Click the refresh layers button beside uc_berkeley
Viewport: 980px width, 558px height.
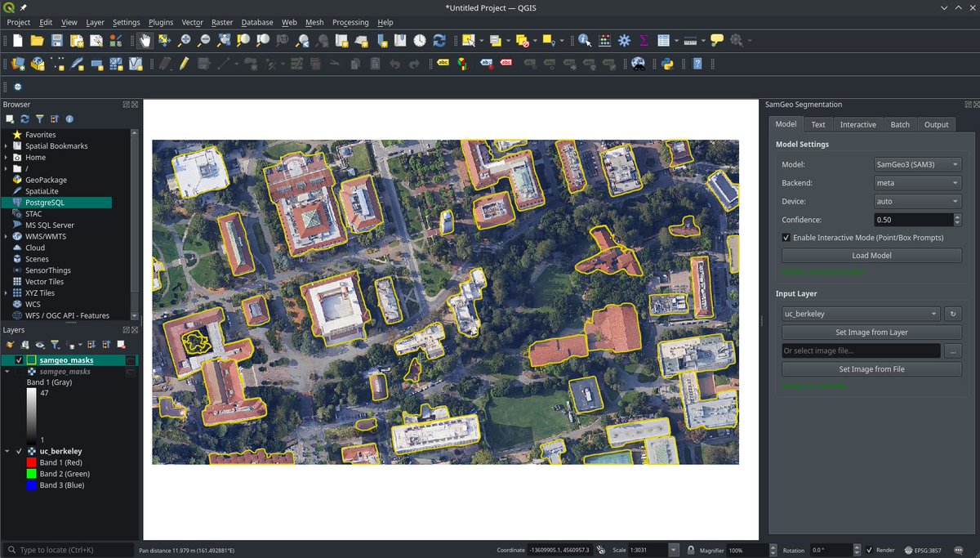953,314
